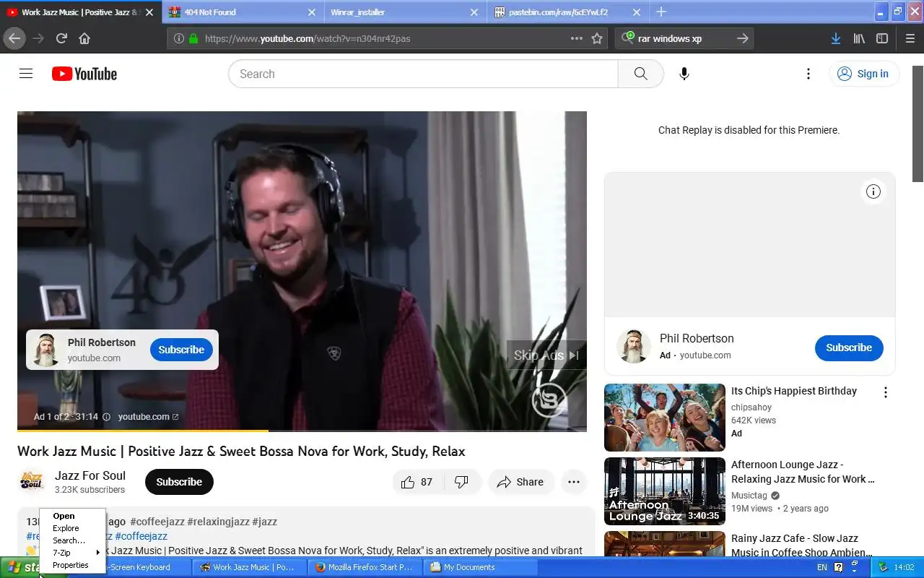Open Jazz For Soul channel avatar
Viewport: 924px width, 578px height.
pos(32,482)
